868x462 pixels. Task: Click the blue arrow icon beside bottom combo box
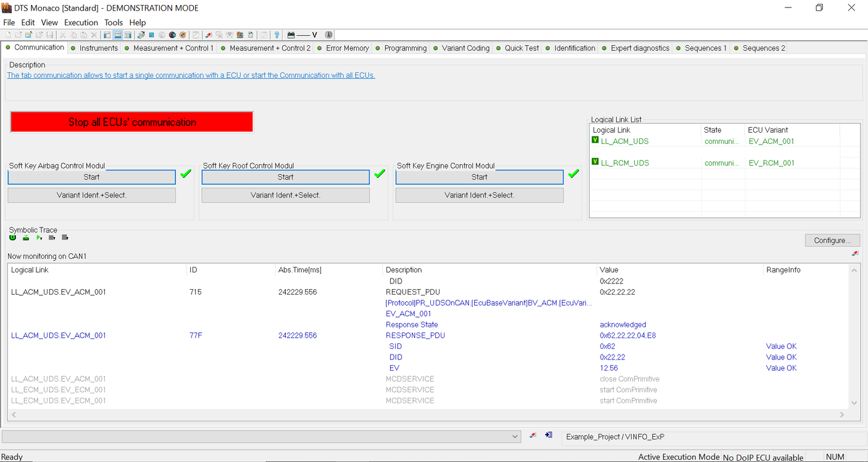(548, 436)
